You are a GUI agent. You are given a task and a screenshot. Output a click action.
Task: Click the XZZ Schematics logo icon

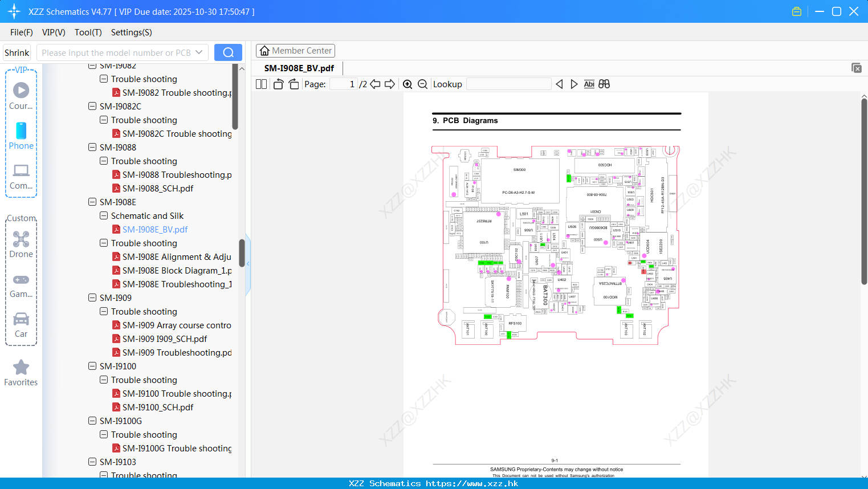pyautogui.click(x=14, y=11)
